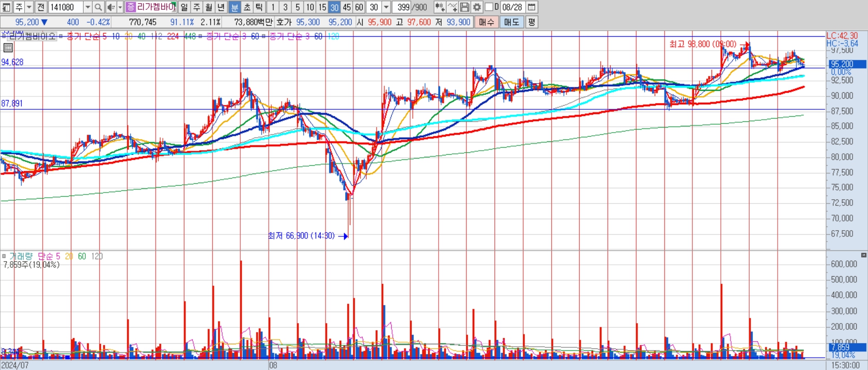
Task: Click the LC:42.30 indicator text
Action: pyautogui.click(x=842, y=36)
